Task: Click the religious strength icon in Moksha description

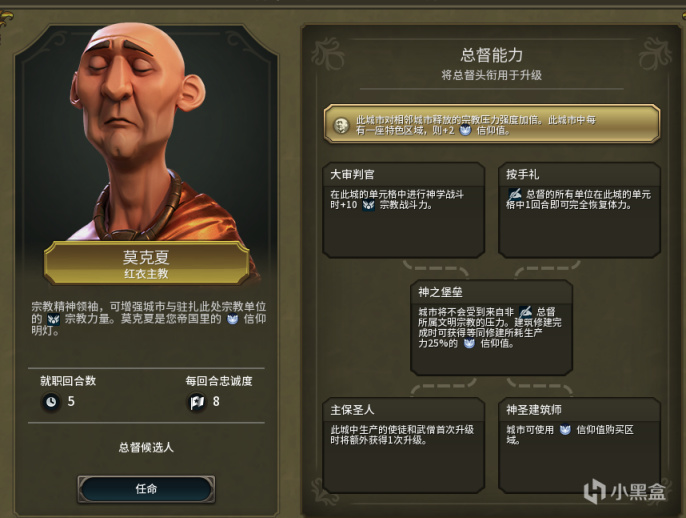Action: [x=53, y=319]
